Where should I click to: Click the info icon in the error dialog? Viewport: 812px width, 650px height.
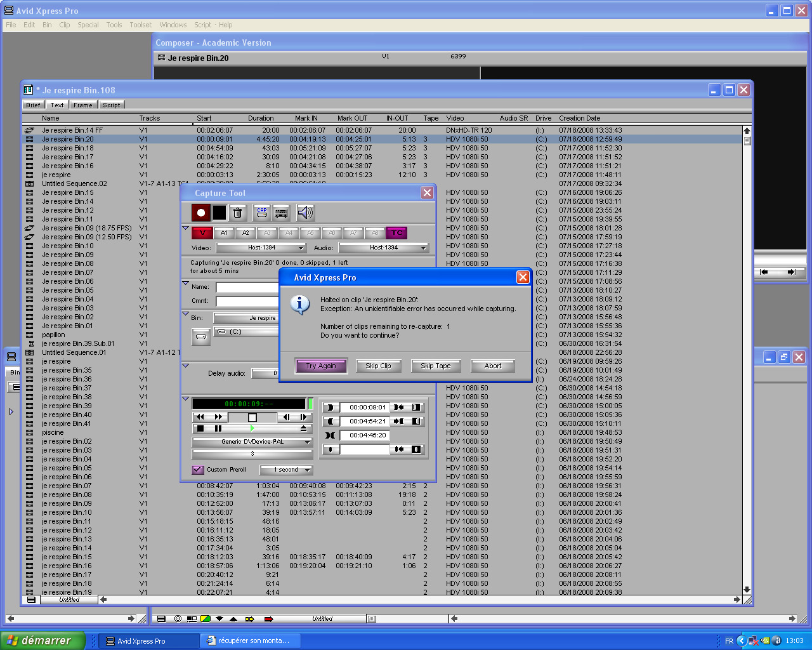pyautogui.click(x=299, y=304)
